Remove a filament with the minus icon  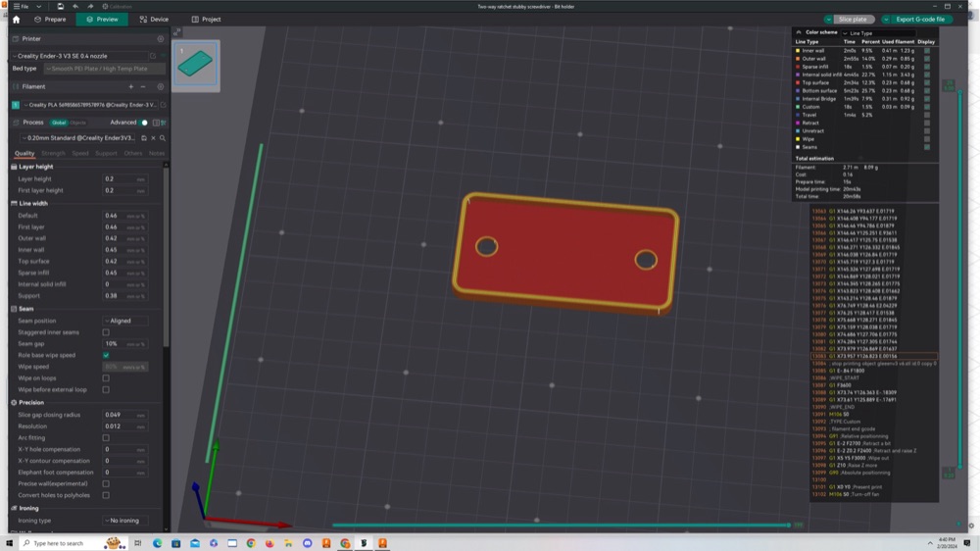(x=143, y=87)
